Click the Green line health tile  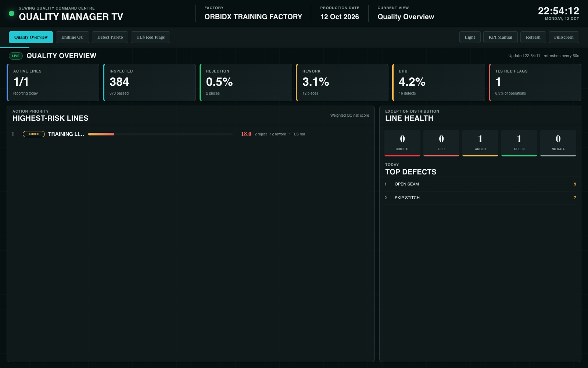[x=519, y=143]
